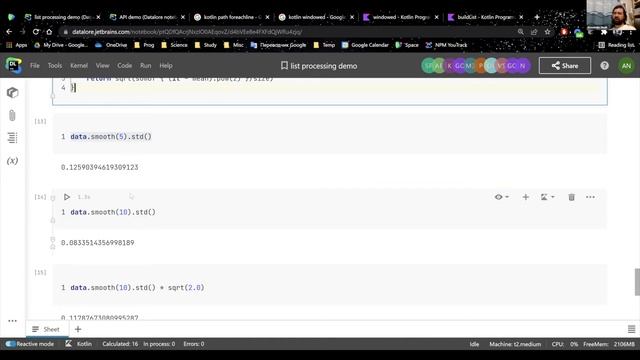This screenshot has height=360, width=640.
Task: Click the Kotlin kernel indicator
Action: point(79,344)
